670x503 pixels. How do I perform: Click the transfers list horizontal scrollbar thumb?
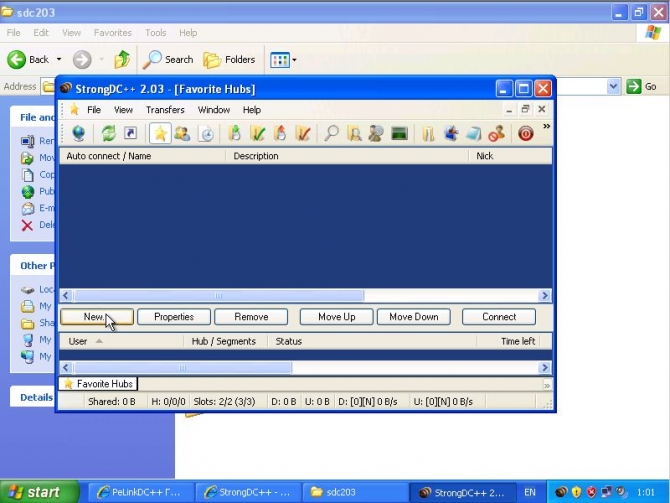[x=182, y=368]
